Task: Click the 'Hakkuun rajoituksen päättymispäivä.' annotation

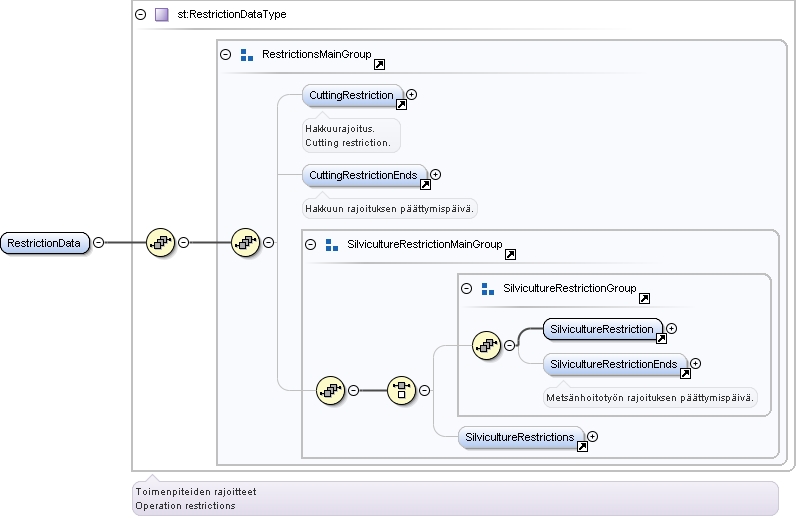Action: point(389,209)
